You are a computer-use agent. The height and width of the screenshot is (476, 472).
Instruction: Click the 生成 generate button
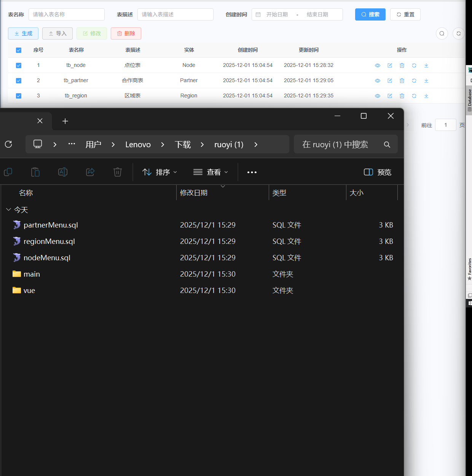pos(23,33)
